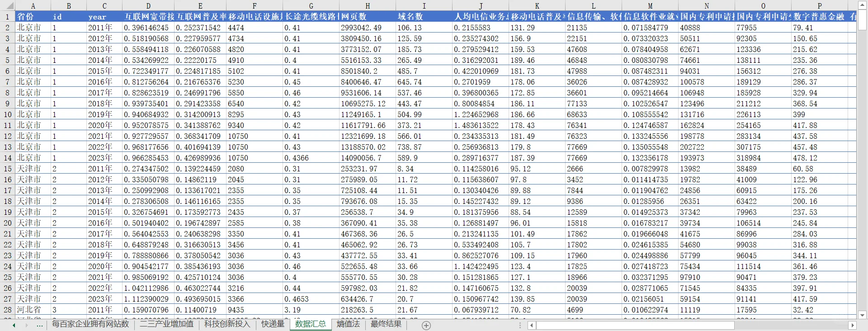Click the horizontal scrollbar right arrow
This screenshot has height=331, width=868.
(x=853, y=325)
